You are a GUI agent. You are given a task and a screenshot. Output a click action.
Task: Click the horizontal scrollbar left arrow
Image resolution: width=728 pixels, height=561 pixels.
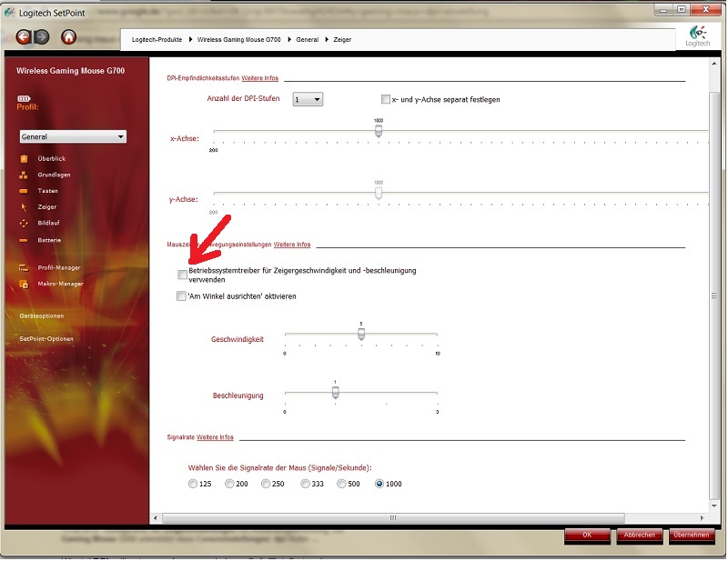[x=155, y=518]
